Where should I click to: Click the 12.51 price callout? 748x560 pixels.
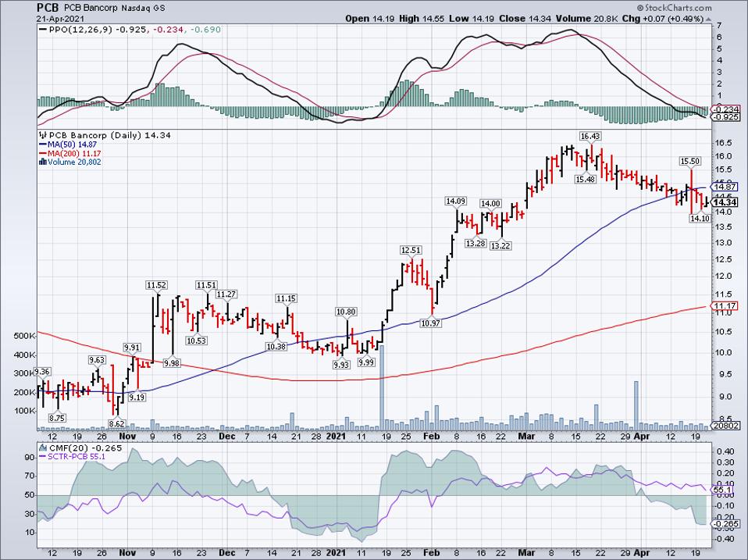point(411,251)
